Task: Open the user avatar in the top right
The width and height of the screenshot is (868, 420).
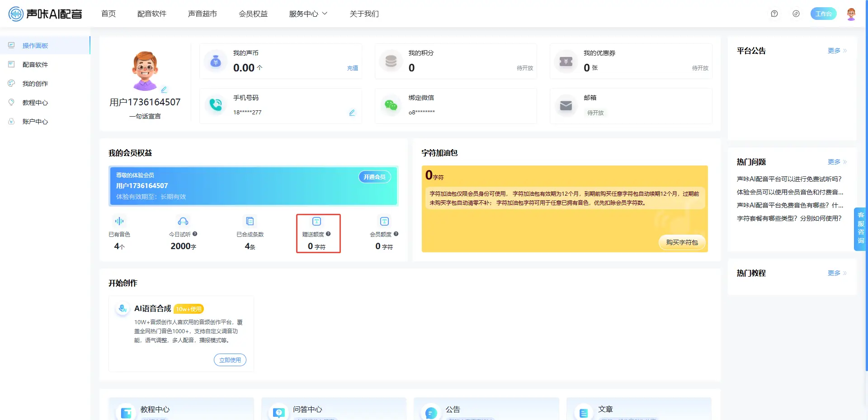Action: coord(851,14)
